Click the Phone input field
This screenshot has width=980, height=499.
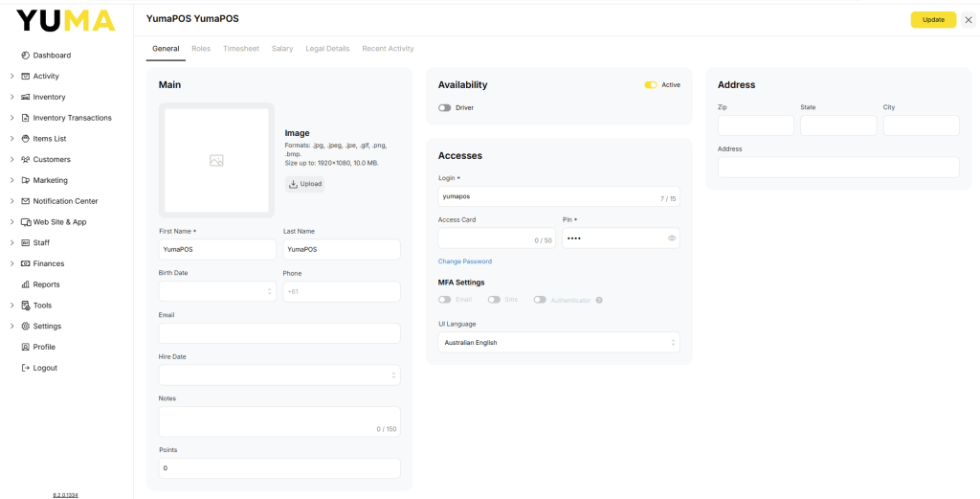click(342, 291)
